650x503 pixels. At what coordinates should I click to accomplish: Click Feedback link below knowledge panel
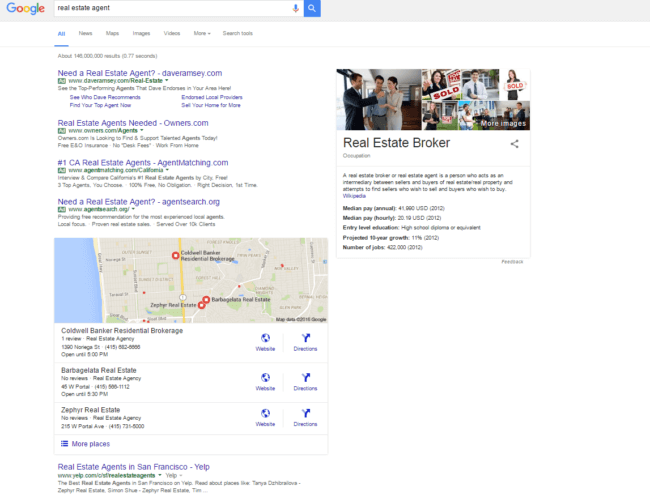coord(512,262)
